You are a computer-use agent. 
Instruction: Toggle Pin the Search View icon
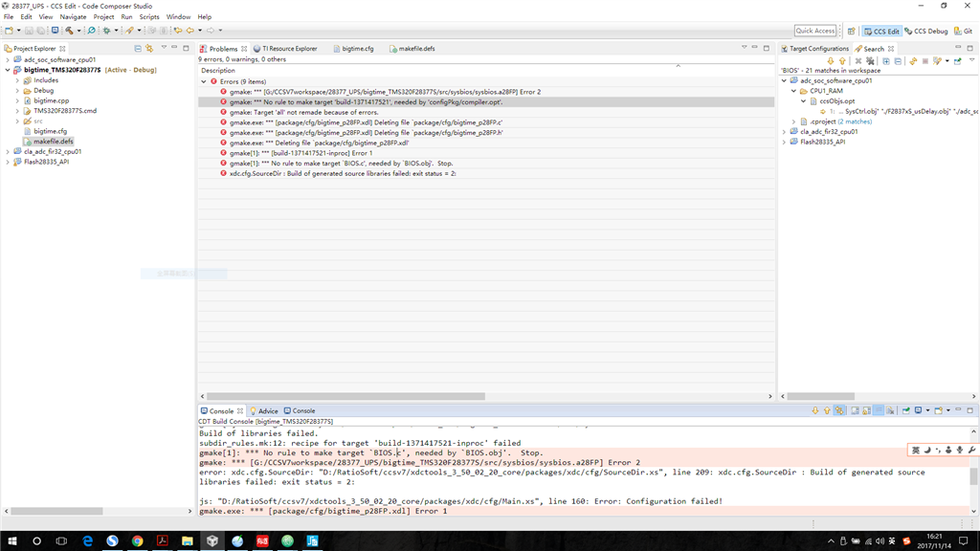click(x=958, y=61)
